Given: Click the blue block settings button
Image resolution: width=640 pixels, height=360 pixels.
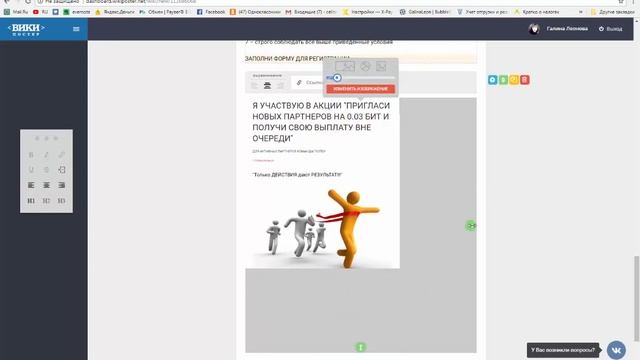Looking at the screenshot, I should [493, 80].
